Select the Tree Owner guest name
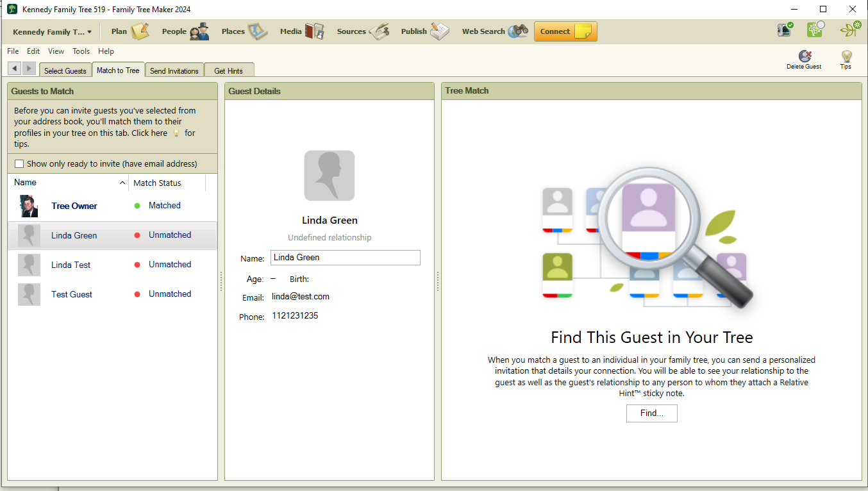This screenshot has height=491, width=868. [x=74, y=206]
